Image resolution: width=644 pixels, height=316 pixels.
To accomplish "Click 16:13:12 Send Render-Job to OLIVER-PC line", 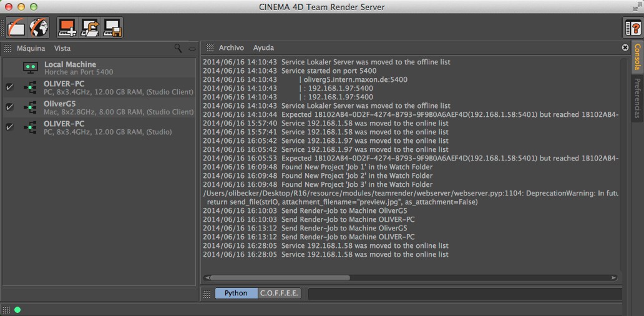I will [x=309, y=237].
